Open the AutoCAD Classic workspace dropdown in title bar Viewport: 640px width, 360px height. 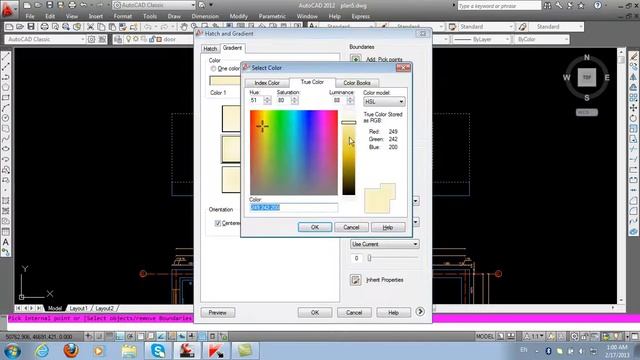tap(154, 5)
